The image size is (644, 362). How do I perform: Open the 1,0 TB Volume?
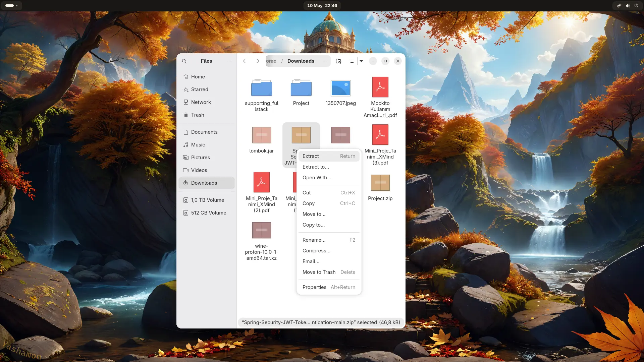[x=207, y=200]
